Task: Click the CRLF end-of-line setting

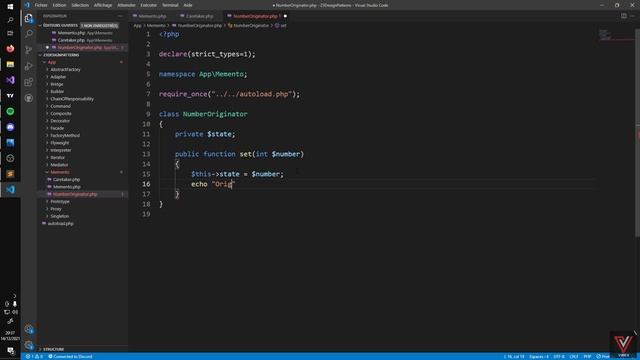Action: pos(574,356)
